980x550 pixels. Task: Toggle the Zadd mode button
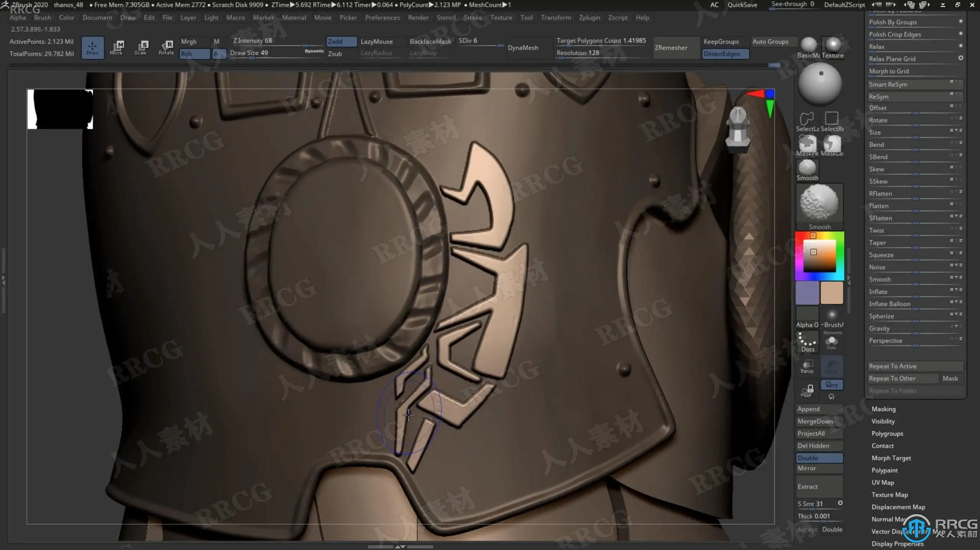pyautogui.click(x=341, y=41)
